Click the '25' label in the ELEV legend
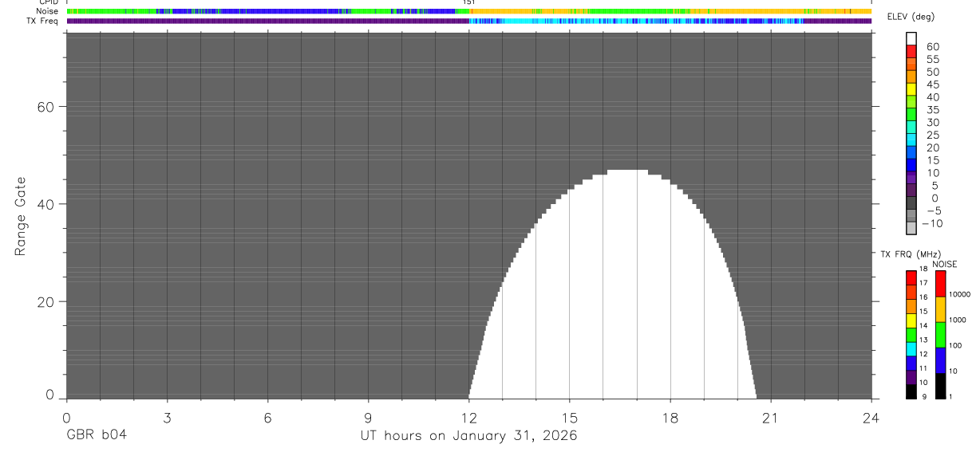980x452 pixels. click(933, 136)
